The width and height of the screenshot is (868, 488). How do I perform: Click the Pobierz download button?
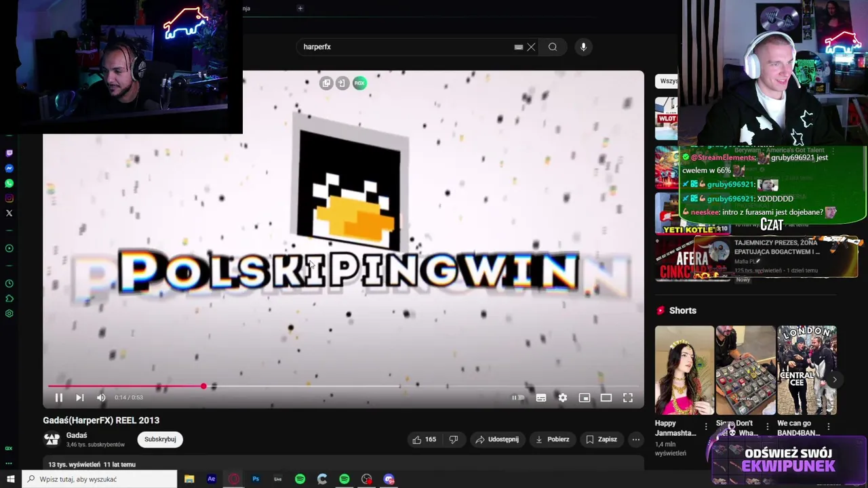click(x=552, y=439)
